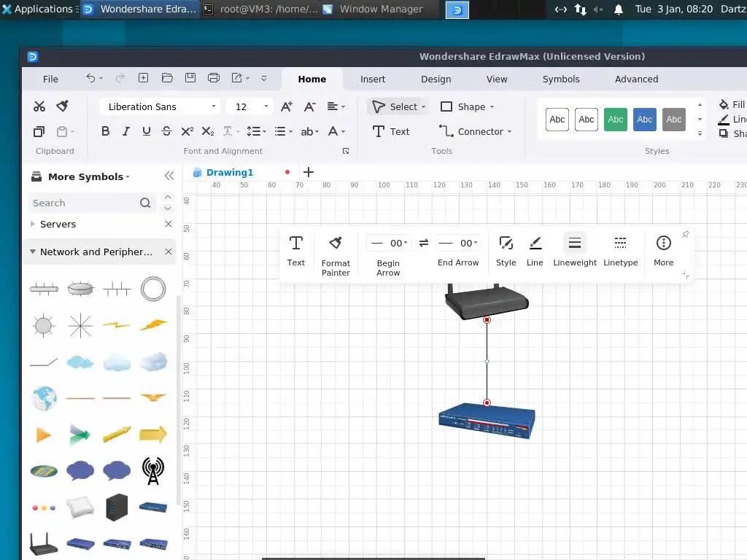Increase font size with A+ icon
The image size is (747, 560).
pos(286,106)
